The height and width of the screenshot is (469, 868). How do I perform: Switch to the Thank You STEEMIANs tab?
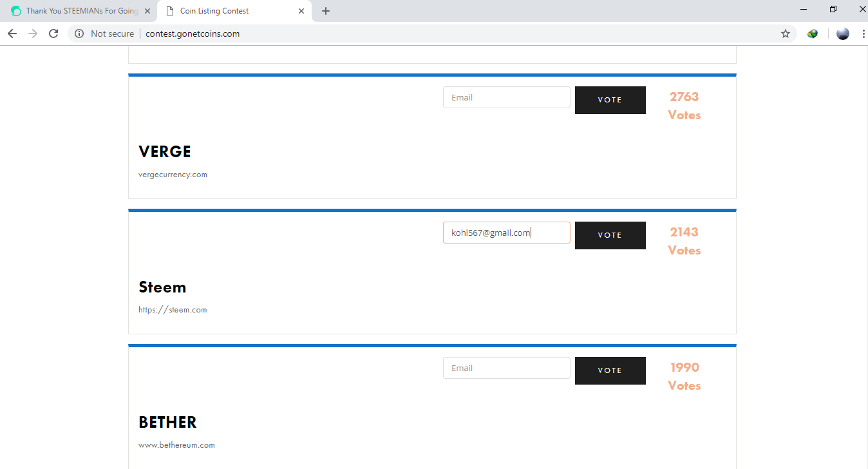click(80, 11)
